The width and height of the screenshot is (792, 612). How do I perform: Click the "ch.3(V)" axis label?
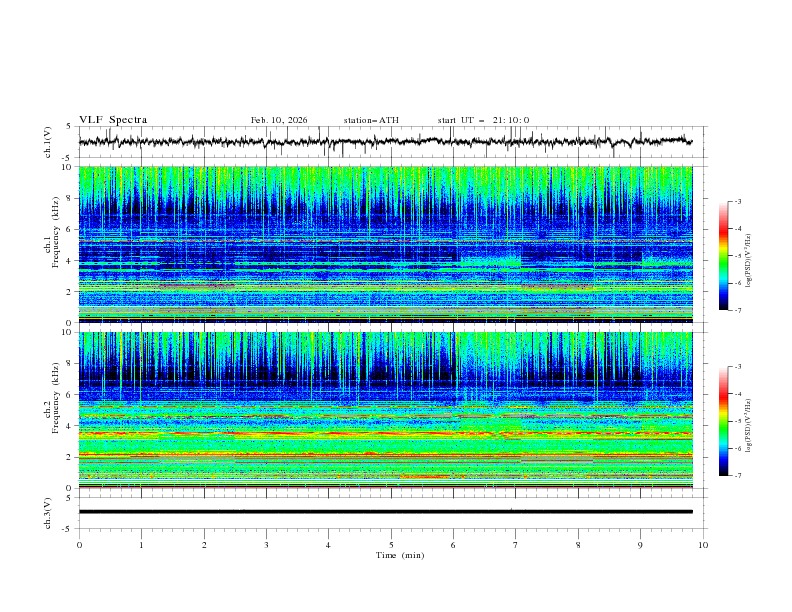48,513
